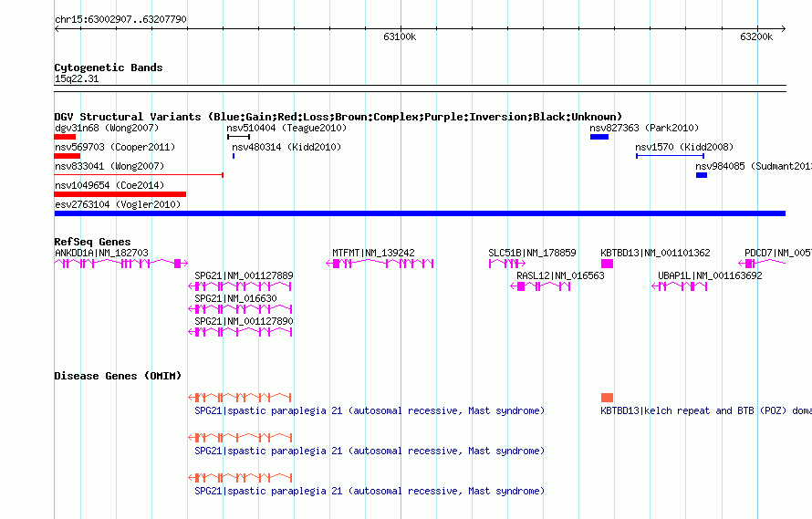Click the Cytogenetic Bands track title

pos(109,67)
